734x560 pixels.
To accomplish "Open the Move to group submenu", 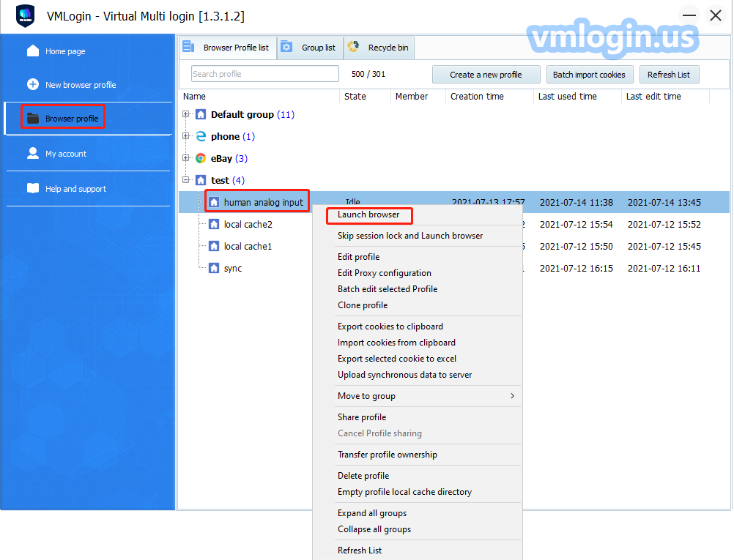I will point(426,396).
